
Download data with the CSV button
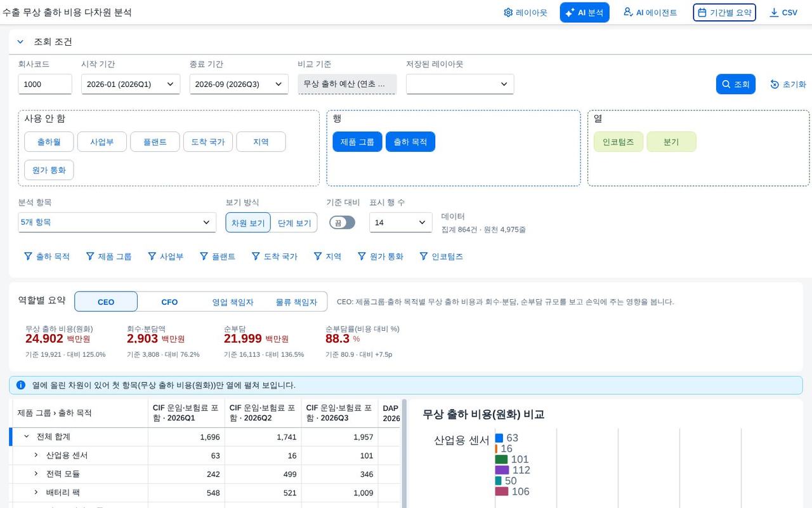coord(783,13)
